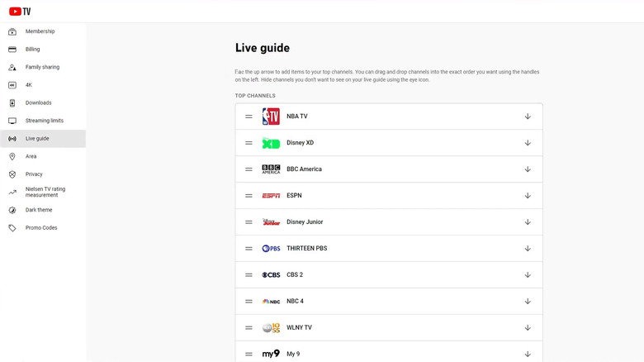This screenshot has height=362, width=644.
Task: Click the "TOP CHANNELS" section label
Action: 255,95
